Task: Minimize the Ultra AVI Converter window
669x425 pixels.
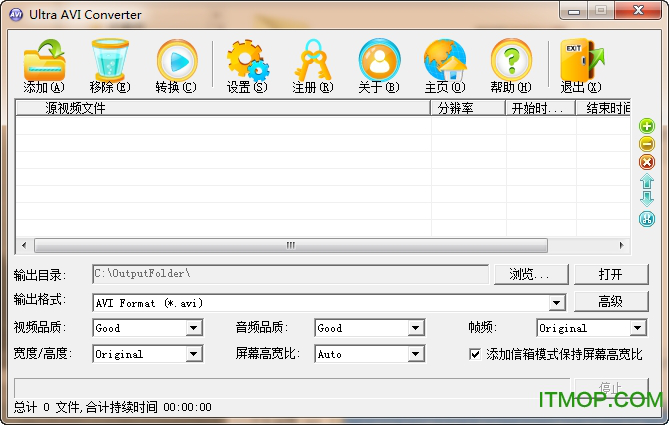Action: [574, 12]
